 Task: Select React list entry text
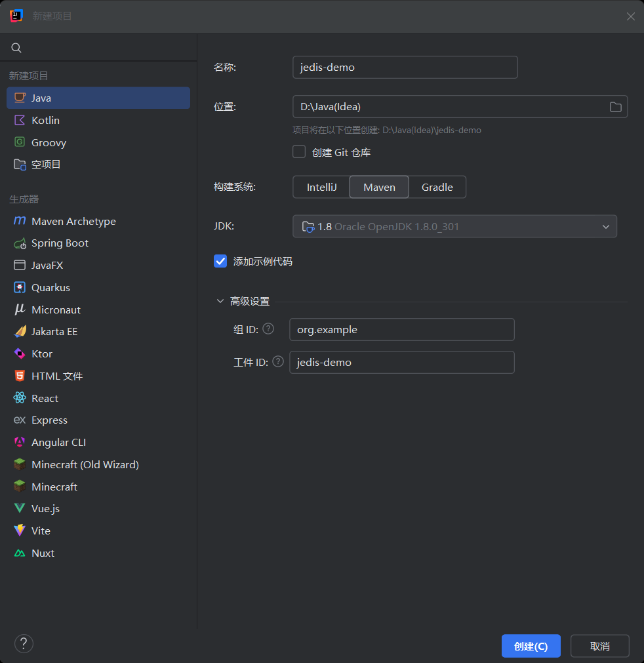click(x=45, y=398)
